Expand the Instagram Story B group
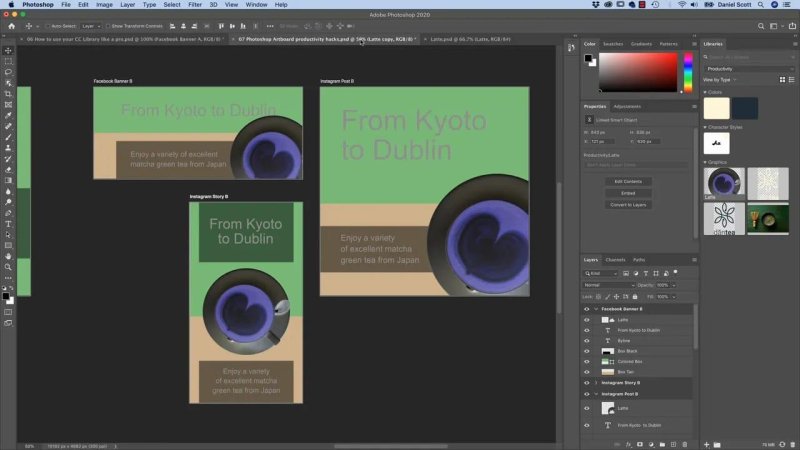This screenshot has height=450, width=800. click(595, 383)
